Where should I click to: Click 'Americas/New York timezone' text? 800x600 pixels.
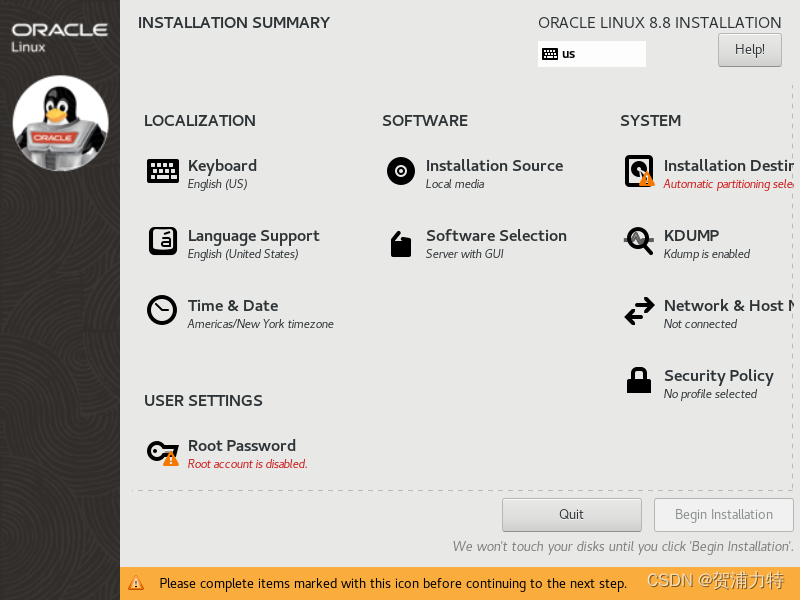pos(261,324)
